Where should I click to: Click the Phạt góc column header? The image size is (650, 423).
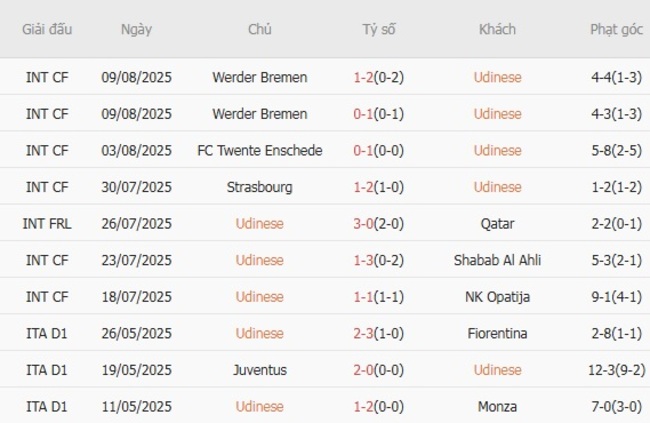pos(616,29)
